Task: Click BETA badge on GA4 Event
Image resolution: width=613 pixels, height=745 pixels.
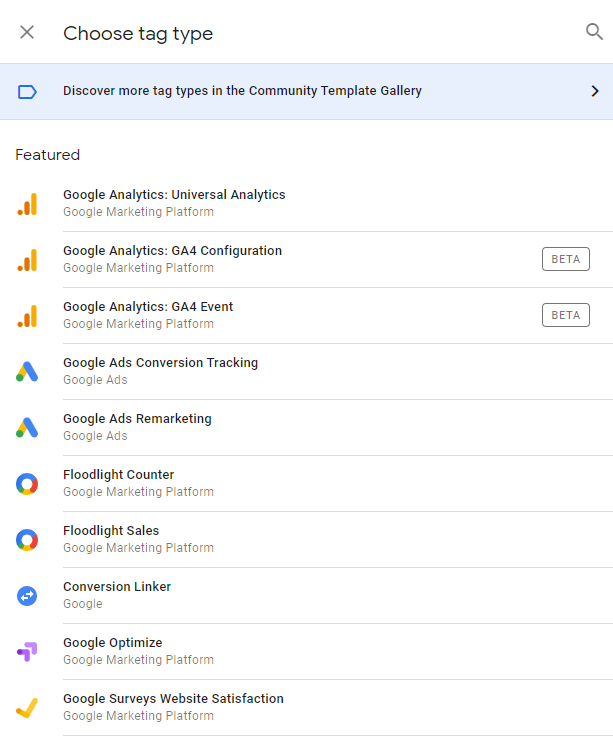Action: coord(565,315)
